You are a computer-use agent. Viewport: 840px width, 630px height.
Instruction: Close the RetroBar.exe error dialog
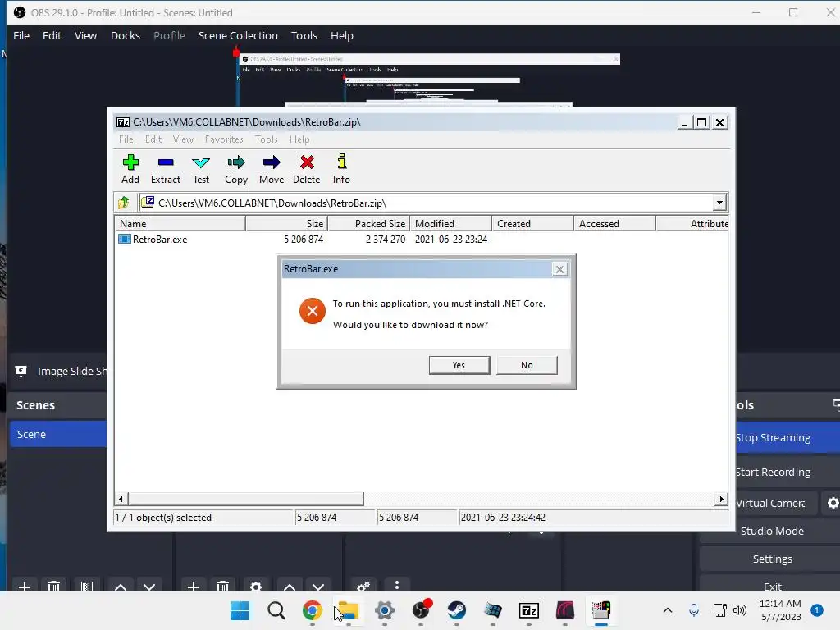coord(559,269)
